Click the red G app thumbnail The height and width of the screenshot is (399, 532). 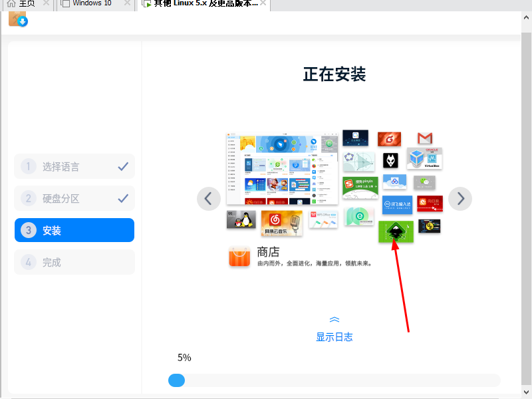pos(390,139)
